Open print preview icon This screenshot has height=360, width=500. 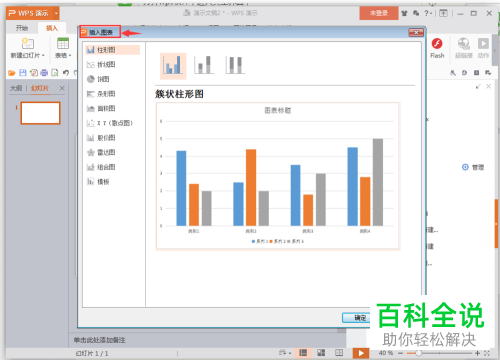click(55, 73)
